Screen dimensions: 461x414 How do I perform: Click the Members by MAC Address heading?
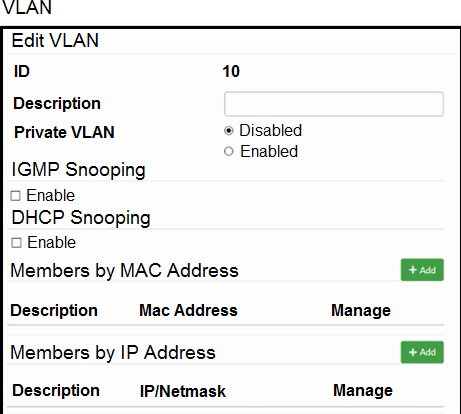pyautogui.click(x=124, y=270)
